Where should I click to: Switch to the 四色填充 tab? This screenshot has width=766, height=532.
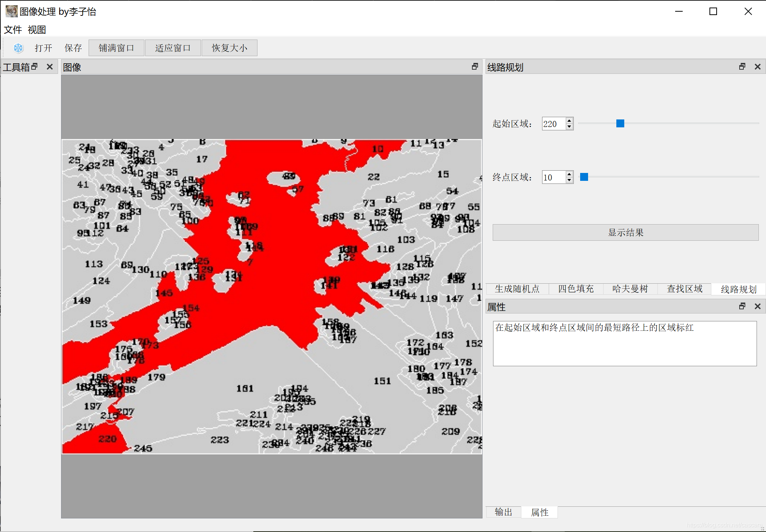576,289
